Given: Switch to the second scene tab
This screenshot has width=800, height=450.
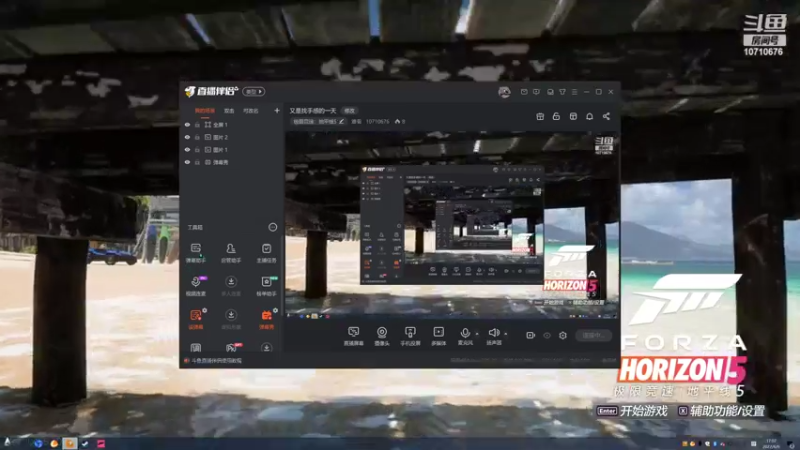Looking at the screenshot, I should click(229, 111).
